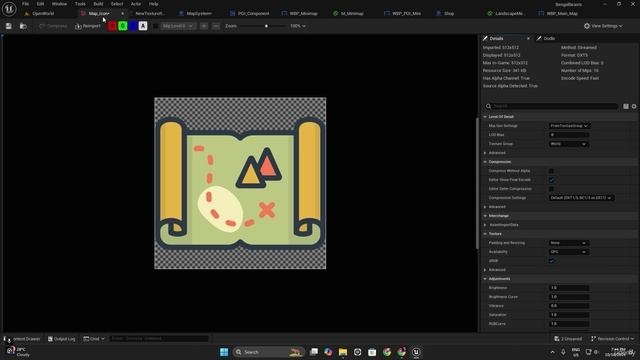The width and height of the screenshot is (640, 360).
Task: Switch to the WBP_Main_Map tab
Action: coord(562,13)
